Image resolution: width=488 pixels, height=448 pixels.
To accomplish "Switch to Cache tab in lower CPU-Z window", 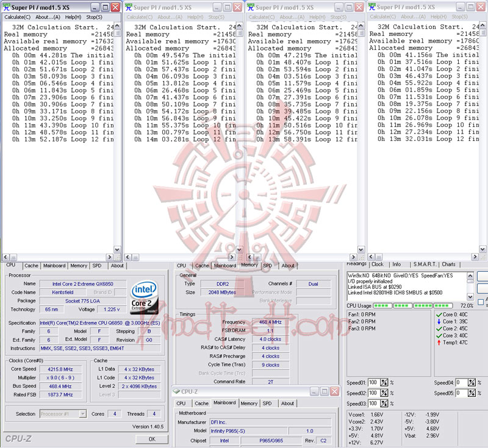I will coord(202,404).
